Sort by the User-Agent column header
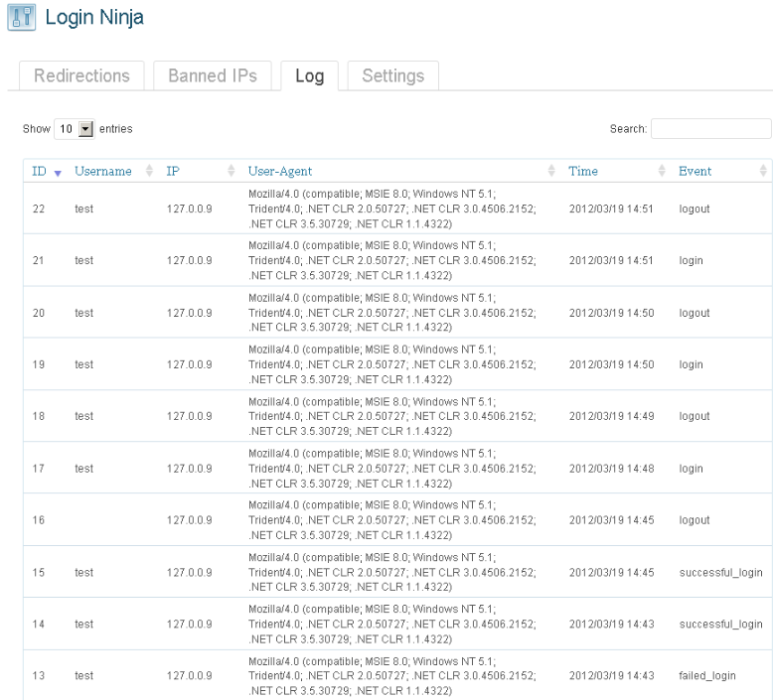This screenshot has width=773, height=700. click(280, 171)
